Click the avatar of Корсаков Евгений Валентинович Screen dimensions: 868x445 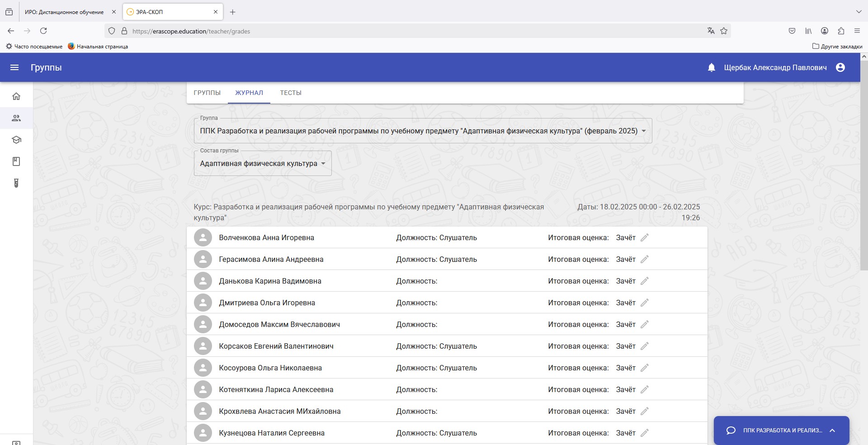tap(203, 346)
